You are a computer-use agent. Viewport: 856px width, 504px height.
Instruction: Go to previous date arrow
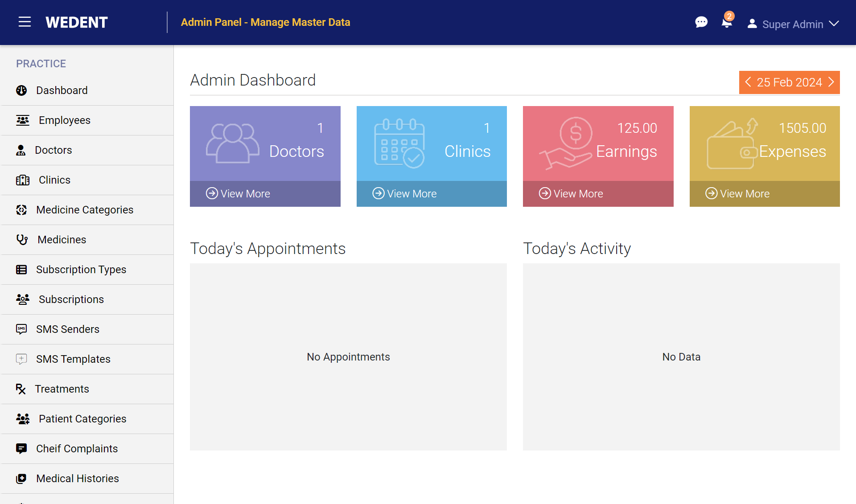point(748,82)
